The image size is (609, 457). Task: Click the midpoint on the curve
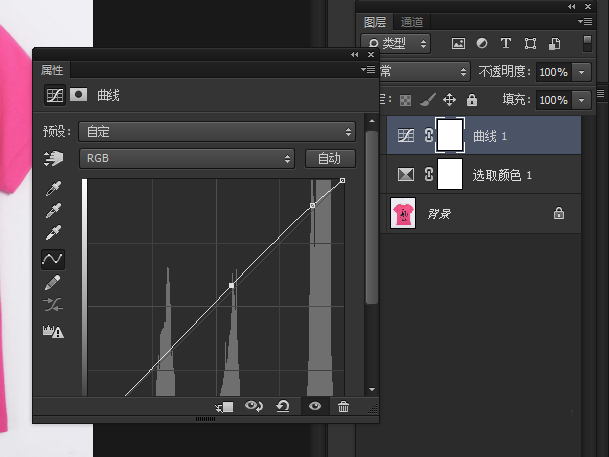(x=231, y=286)
